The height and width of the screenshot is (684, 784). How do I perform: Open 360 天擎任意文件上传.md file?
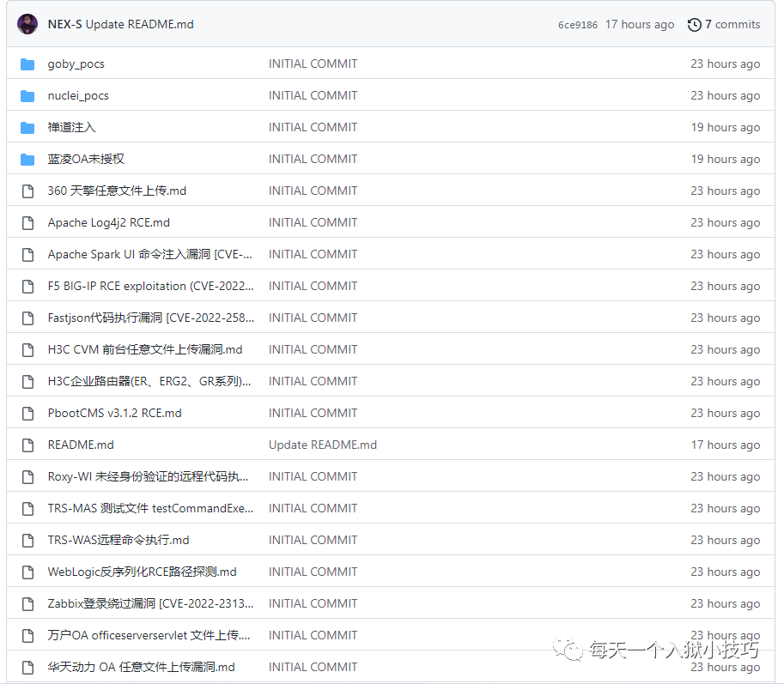point(117,191)
